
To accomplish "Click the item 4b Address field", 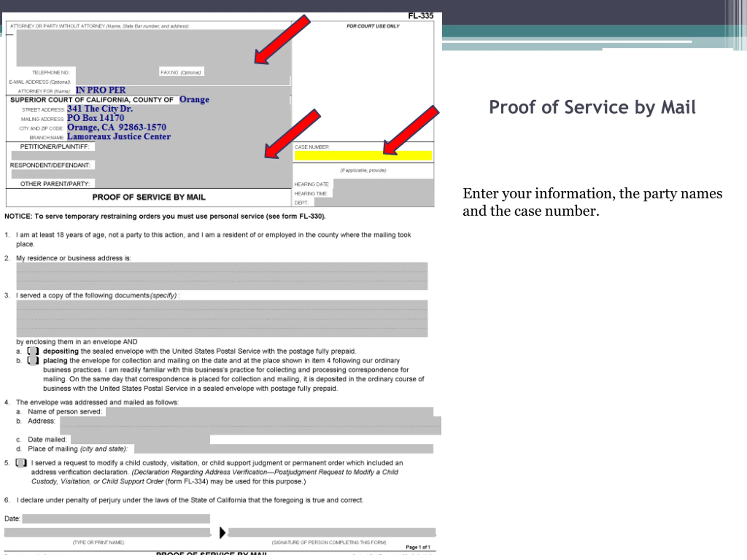I will (251, 426).
